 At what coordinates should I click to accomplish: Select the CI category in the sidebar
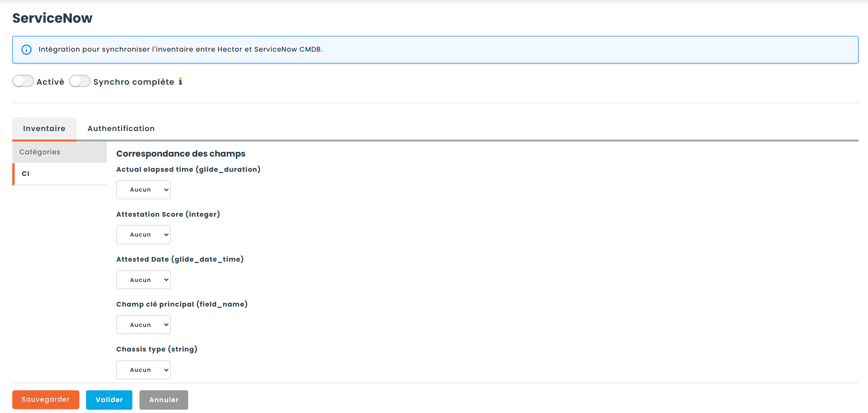(60, 174)
